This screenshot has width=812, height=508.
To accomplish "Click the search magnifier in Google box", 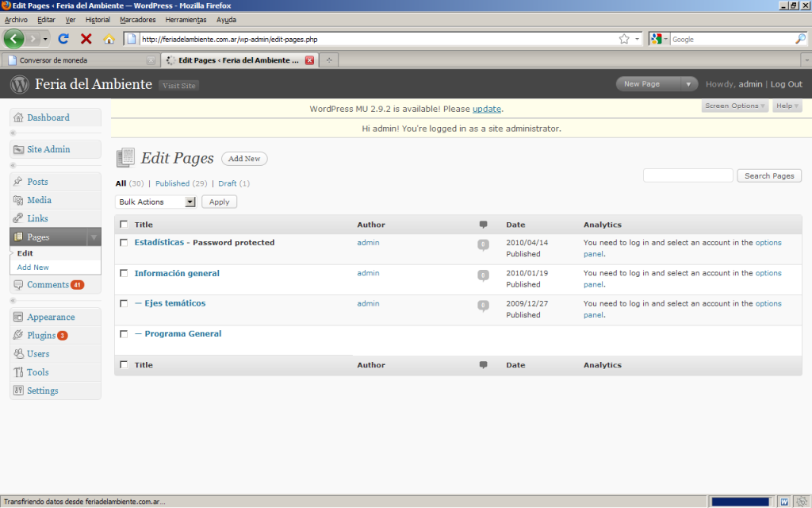I will 800,38.
